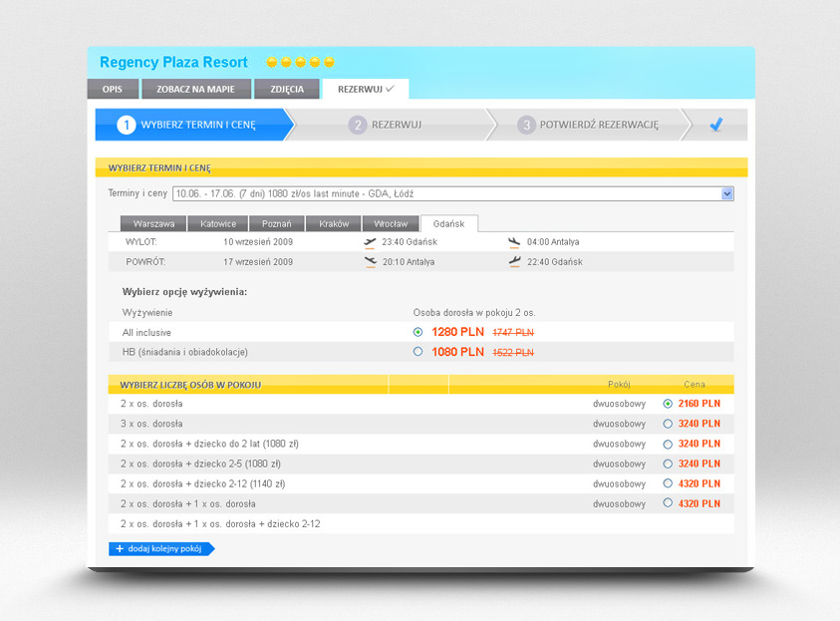
Task: Select radio for dziecko do 2 lat row
Action: (x=668, y=445)
